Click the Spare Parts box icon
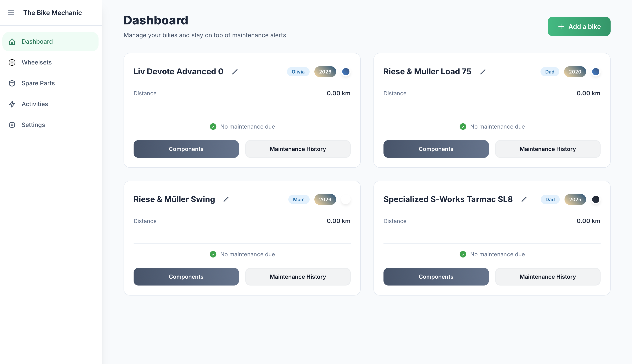Screen dimensions: 632x364 point(12,83)
